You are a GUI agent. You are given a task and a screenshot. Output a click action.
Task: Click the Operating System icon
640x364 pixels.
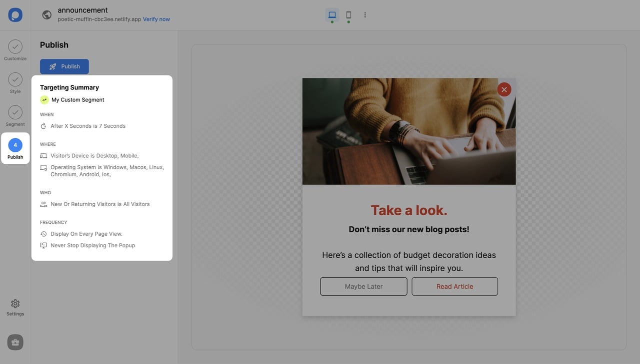coord(43,168)
